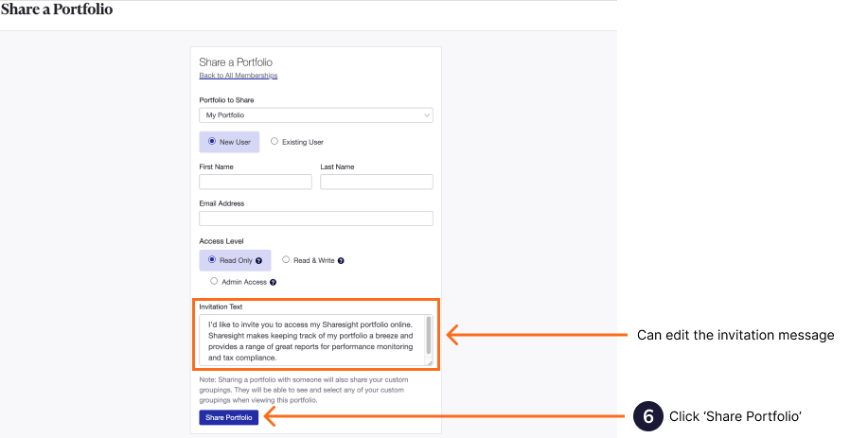Viewport: 868px width, 438px height.
Task: Open the Portfolio to Share dropdown
Action: tap(315, 115)
